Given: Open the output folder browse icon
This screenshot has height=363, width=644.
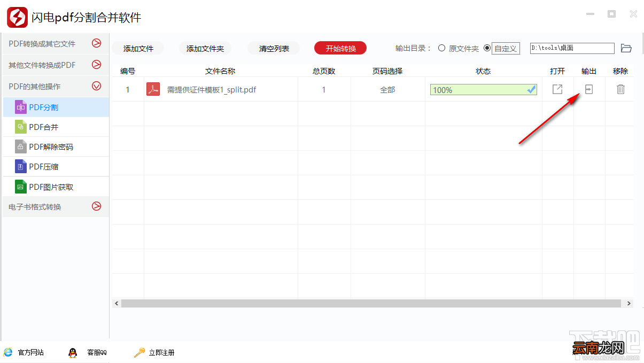Looking at the screenshot, I should pyautogui.click(x=626, y=48).
